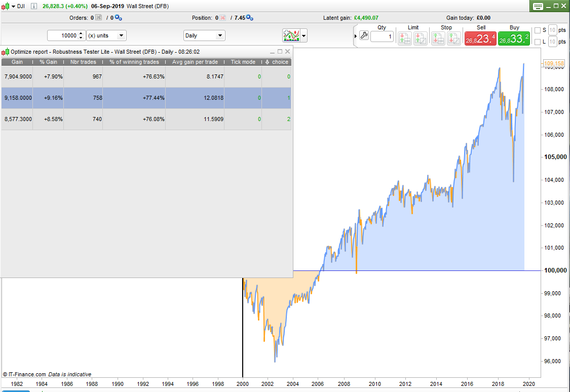This screenshot has height=392, width=570.
Task: Click the instrument info icon beside DJI
Action: coord(34,6)
